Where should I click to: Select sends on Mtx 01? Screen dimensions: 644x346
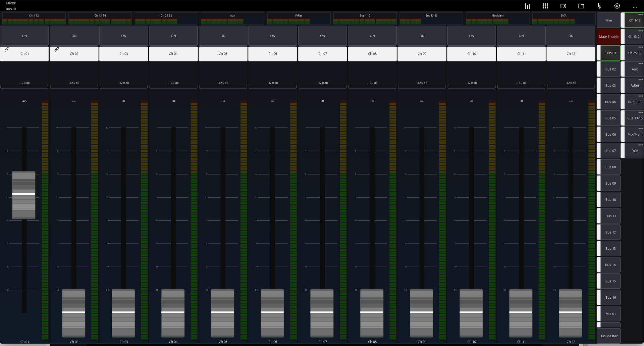point(609,314)
